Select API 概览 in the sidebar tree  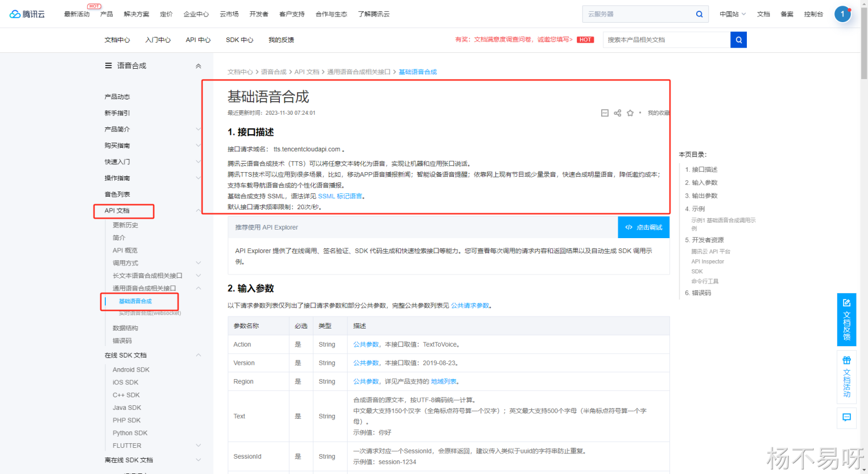click(x=125, y=251)
